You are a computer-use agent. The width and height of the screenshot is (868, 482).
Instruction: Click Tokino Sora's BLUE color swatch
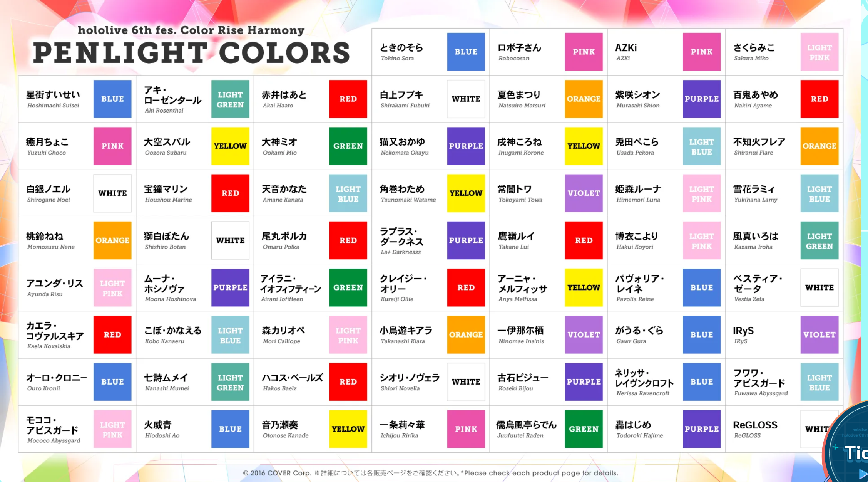(x=466, y=52)
